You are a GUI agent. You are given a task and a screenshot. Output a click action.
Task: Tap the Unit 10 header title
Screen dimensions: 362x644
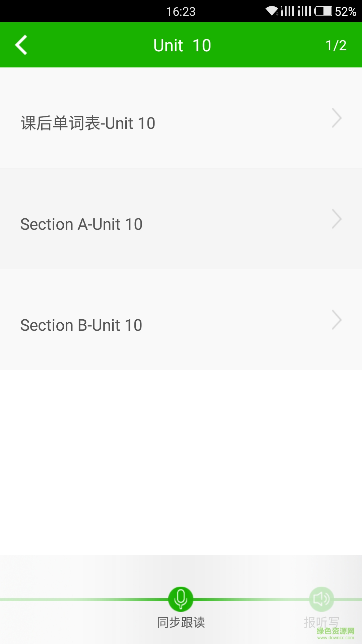[182, 45]
